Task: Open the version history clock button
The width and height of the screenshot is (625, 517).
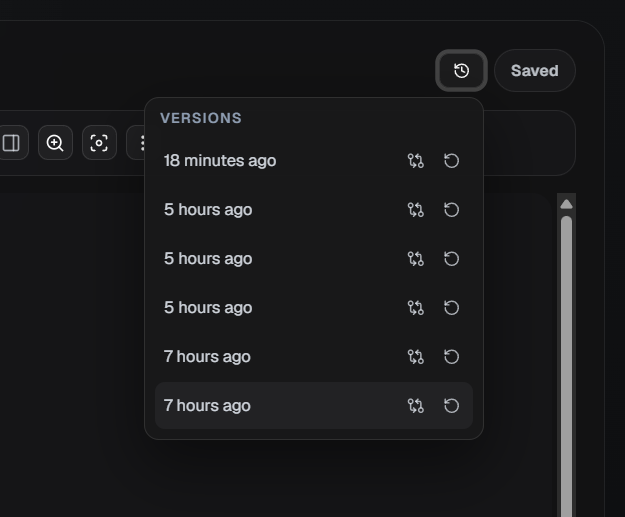Action: [461, 71]
